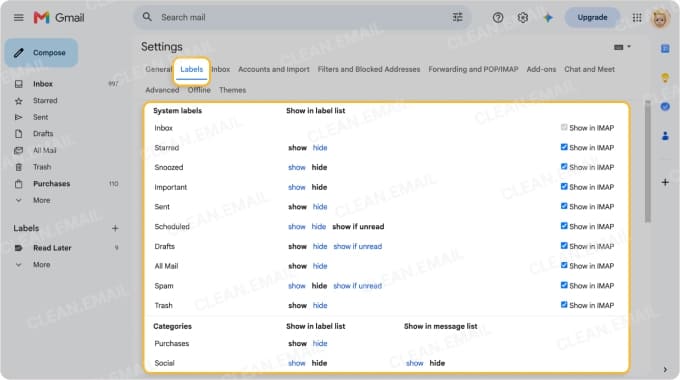This screenshot has height=380, width=680.
Task: Open Contacts in side panel
Action: (665, 136)
